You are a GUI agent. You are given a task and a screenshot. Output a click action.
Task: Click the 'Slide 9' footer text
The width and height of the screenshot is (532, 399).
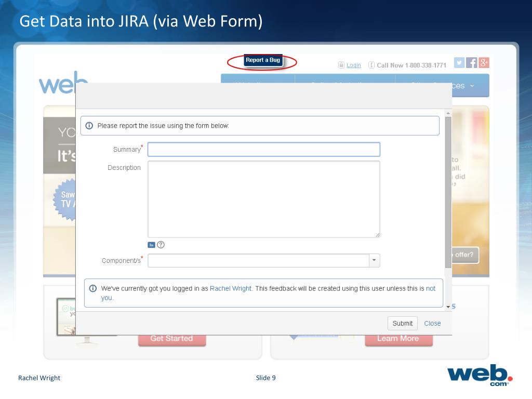pos(265,378)
